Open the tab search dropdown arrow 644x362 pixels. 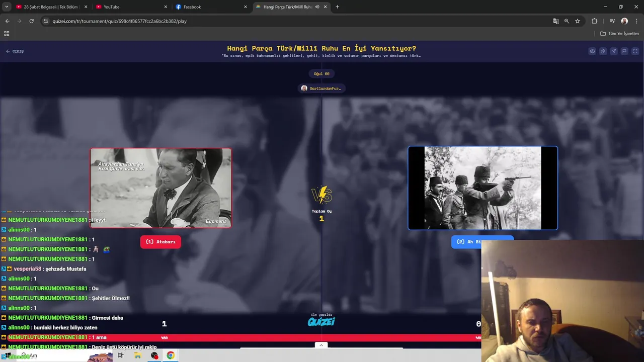coord(7,7)
